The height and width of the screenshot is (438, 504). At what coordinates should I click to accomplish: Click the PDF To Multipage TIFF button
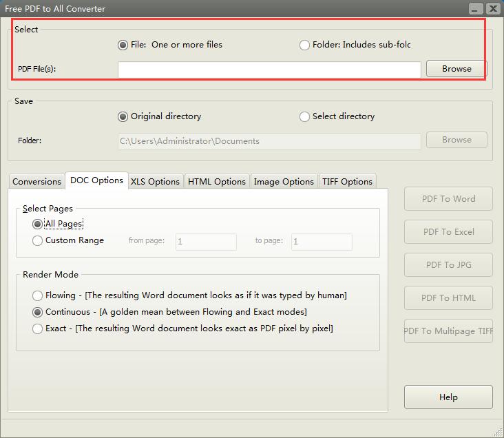(x=448, y=331)
